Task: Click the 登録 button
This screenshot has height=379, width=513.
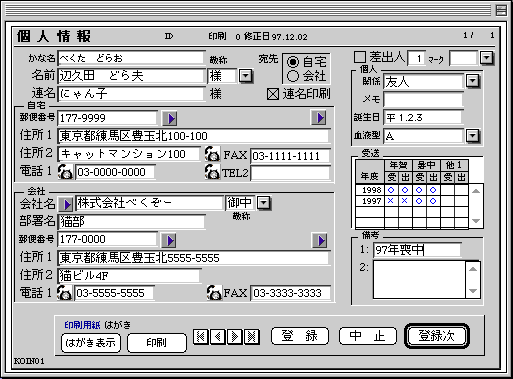Action: pos(300,336)
